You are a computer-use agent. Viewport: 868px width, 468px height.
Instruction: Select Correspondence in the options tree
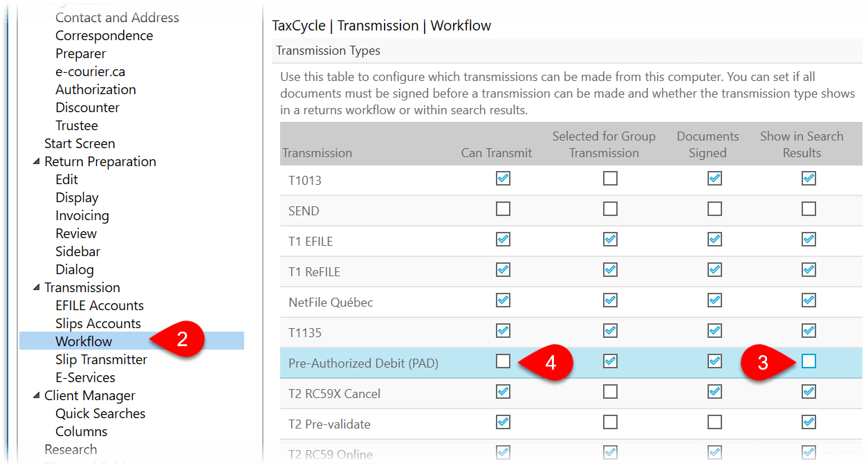[x=104, y=35]
